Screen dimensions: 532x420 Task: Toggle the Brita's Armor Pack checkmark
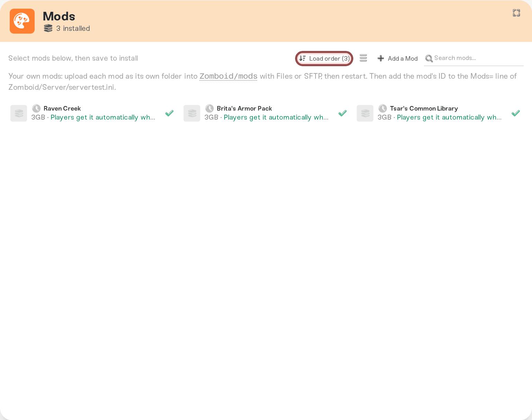click(343, 113)
